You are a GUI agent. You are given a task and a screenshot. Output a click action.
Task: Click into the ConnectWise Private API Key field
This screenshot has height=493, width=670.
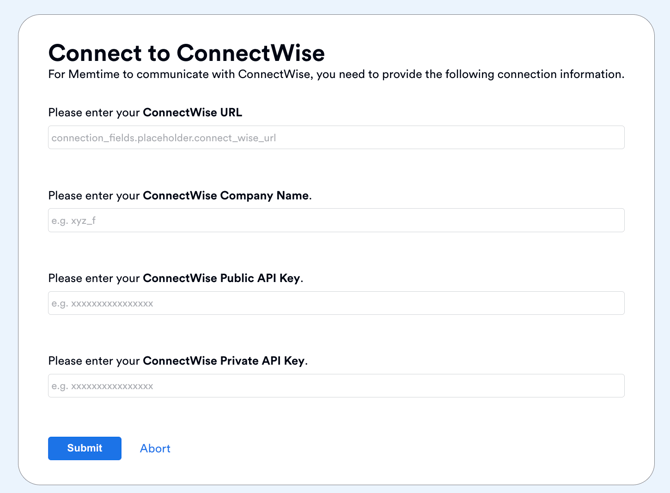336,386
